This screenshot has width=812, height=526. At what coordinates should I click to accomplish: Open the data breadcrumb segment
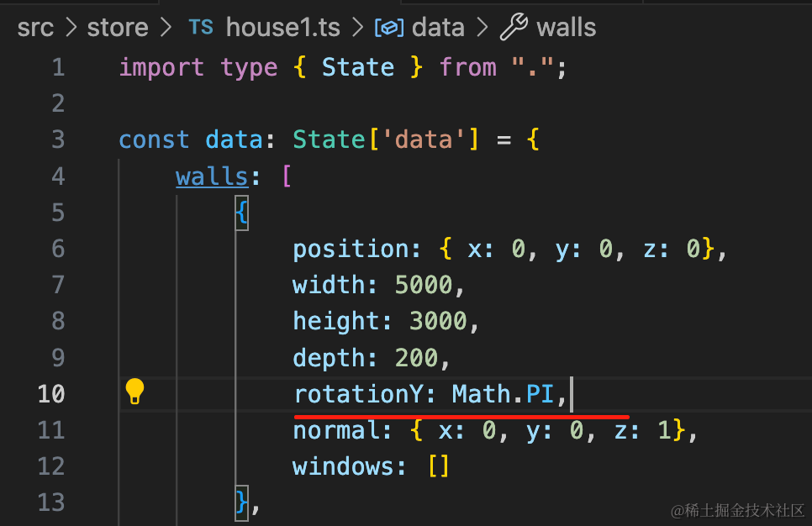438,27
